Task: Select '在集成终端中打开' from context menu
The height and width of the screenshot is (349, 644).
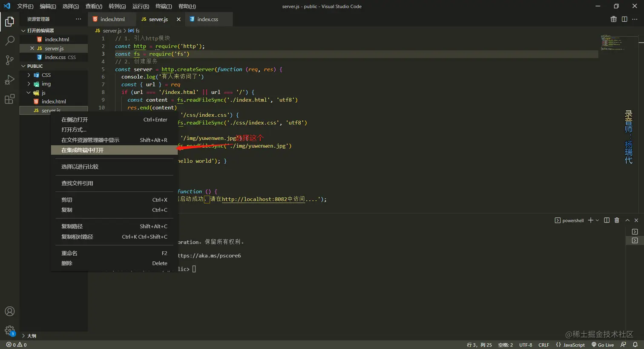Action: 83,150
